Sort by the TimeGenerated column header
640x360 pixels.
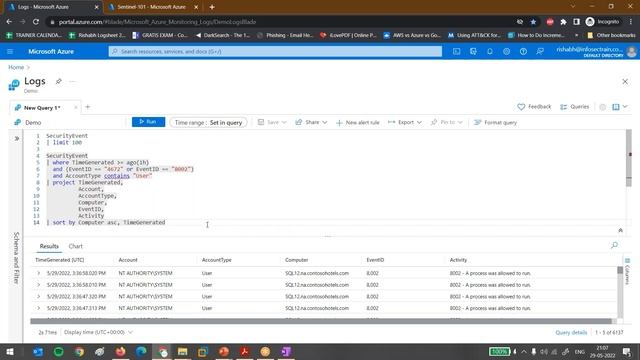[x=60, y=260]
